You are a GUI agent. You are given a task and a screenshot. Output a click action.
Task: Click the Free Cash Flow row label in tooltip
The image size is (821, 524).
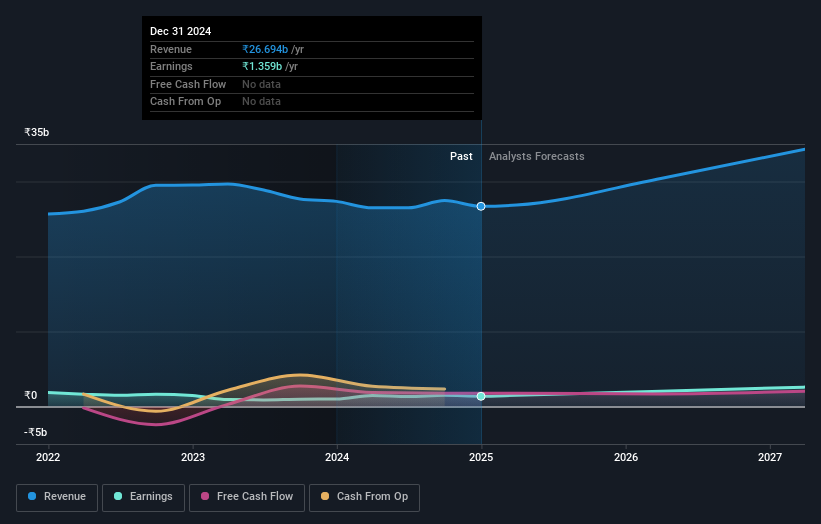point(188,84)
